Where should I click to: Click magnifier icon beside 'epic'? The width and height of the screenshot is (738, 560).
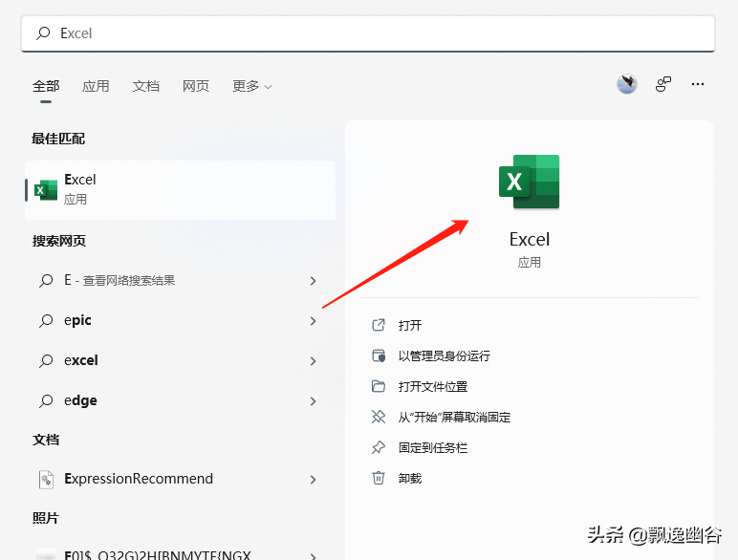(x=46, y=321)
